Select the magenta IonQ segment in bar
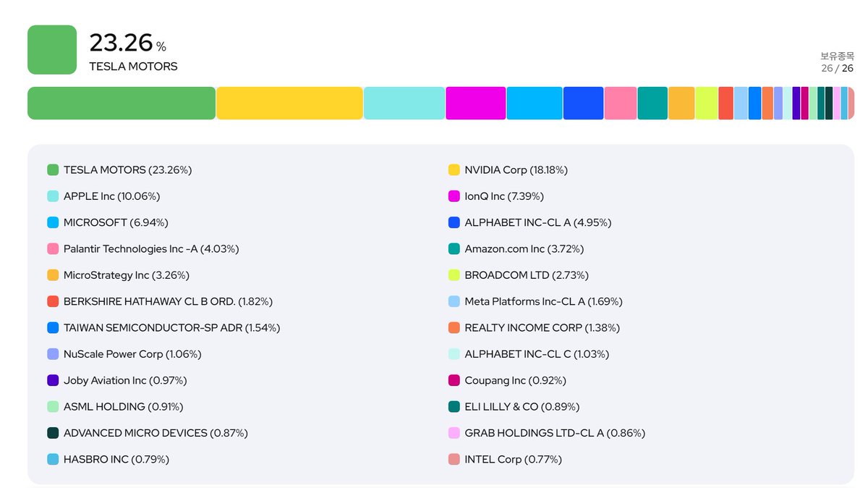Viewport: 868px width, 488px height. (x=476, y=103)
